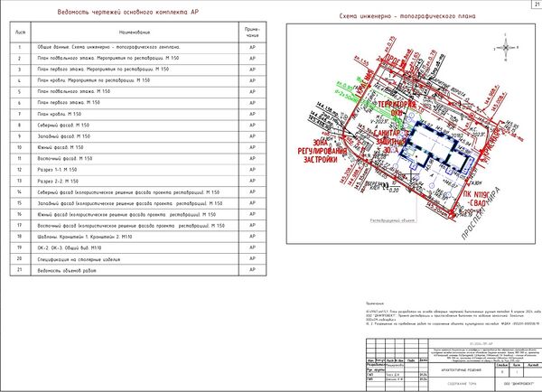The image size is (542, 392).
Task: Click the 'Наименование' column header
Action: [135, 33]
